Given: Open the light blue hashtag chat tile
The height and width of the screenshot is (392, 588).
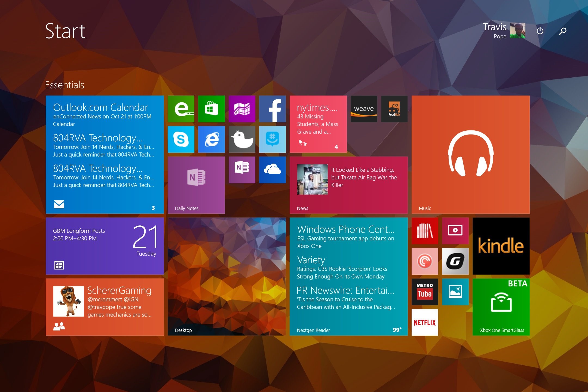Looking at the screenshot, I should [272, 139].
